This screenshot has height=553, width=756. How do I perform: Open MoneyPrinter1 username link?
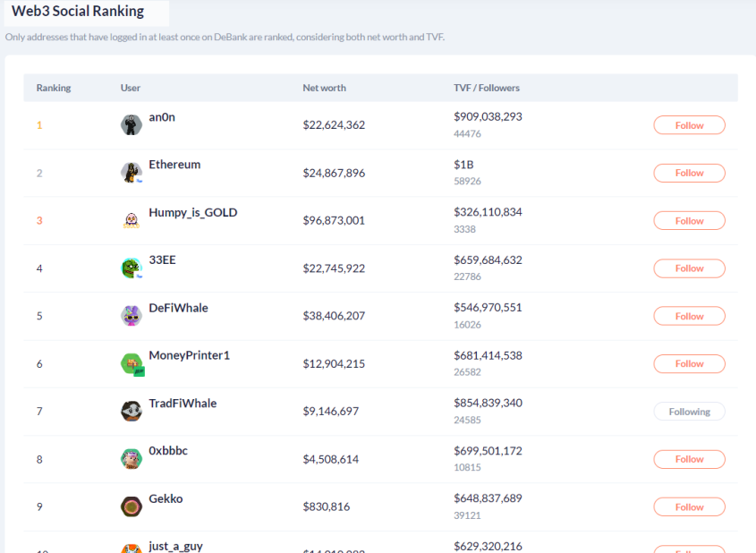[189, 356]
